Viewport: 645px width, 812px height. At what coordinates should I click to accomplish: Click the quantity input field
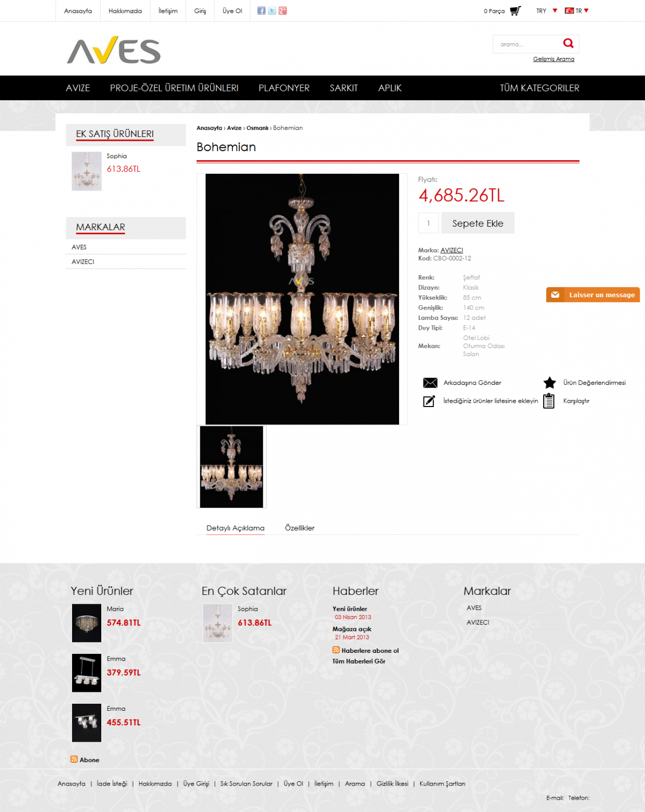tap(428, 223)
